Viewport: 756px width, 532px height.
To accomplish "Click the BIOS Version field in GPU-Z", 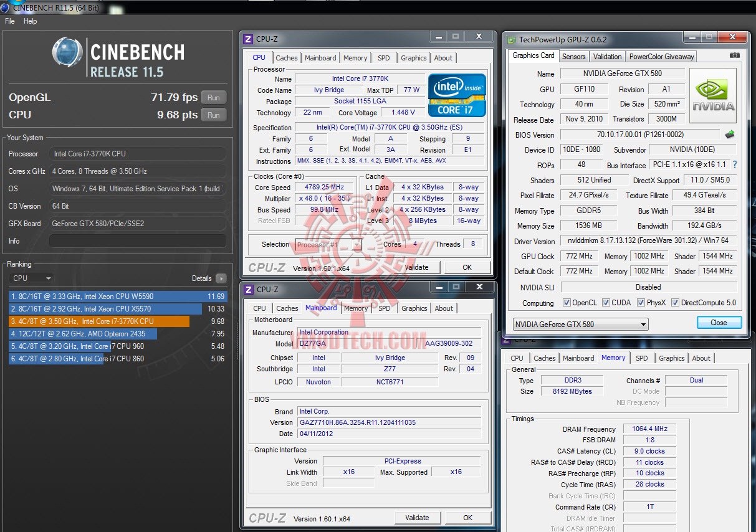I will click(640, 135).
